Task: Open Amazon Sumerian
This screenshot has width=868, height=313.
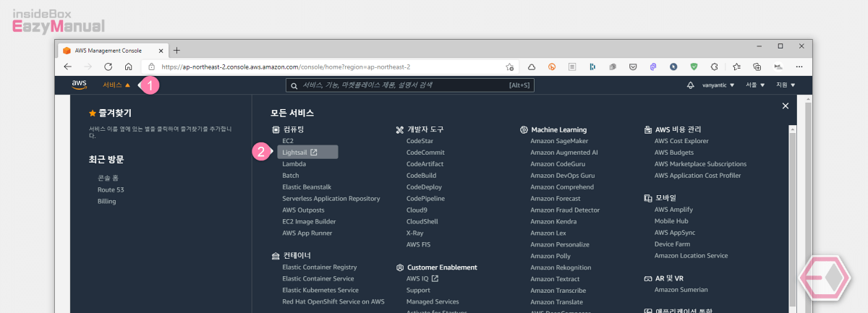Action: click(681, 290)
